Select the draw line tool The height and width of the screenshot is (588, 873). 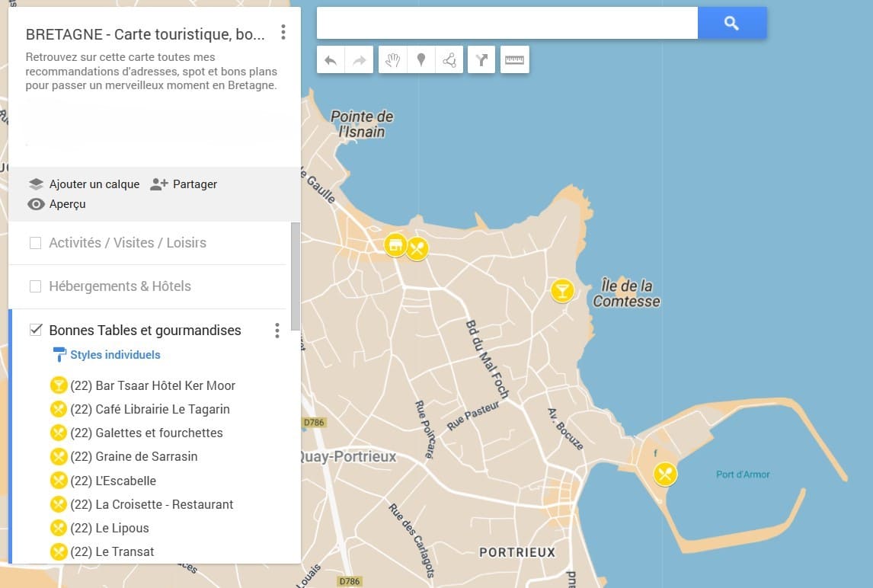449,59
